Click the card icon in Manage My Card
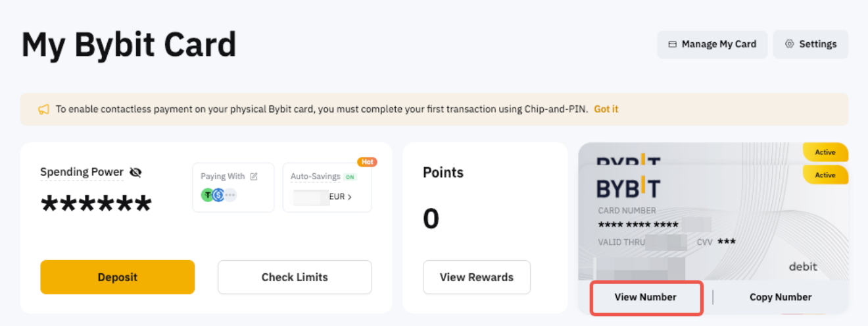868x326 pixels. (672, 45)
